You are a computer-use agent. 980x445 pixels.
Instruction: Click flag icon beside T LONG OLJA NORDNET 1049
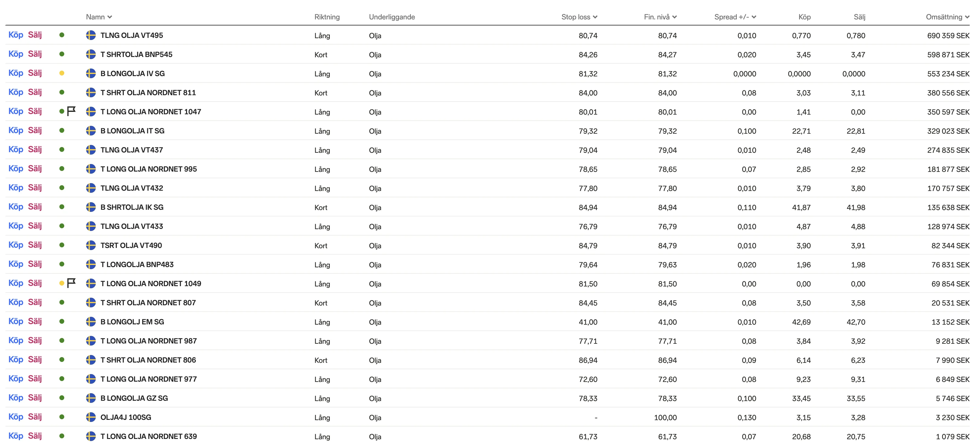pos(71,283)
